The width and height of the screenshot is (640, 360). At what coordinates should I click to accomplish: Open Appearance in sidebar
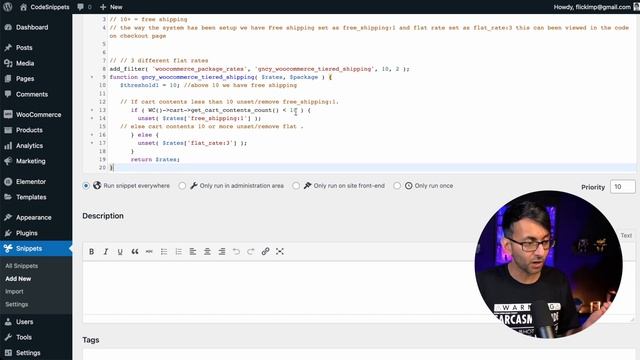click(33, 218)
